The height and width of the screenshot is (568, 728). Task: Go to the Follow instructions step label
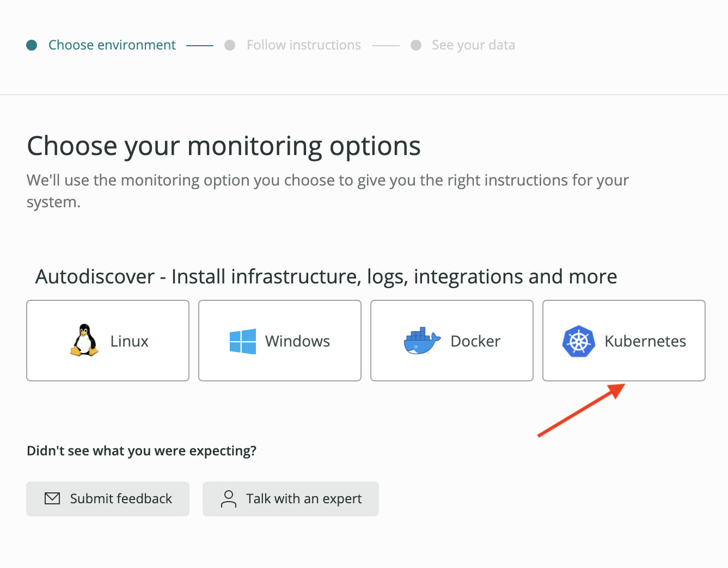pos(304,45)
